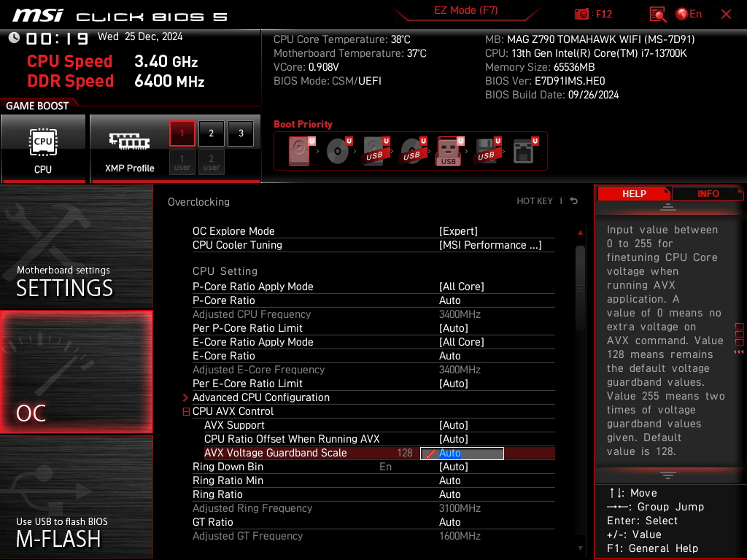Open Per P-Core Ratio Limit [Auto] option
Screen dimensions: 747x560
pos(454,328)
